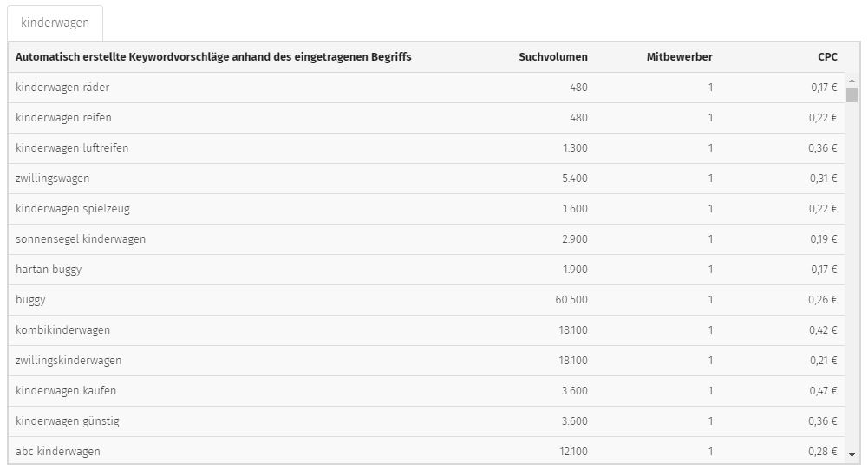Sort by the Mitbewerber column header
Screen dimensions: 868x469
(679, 57)
